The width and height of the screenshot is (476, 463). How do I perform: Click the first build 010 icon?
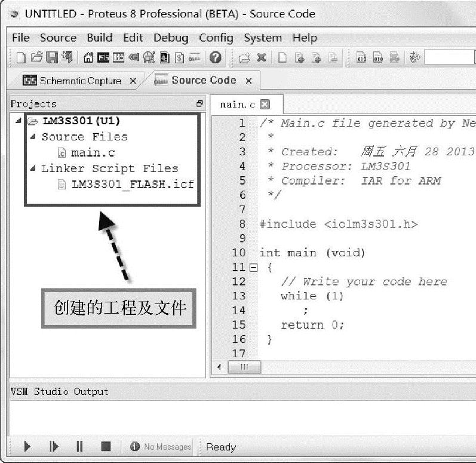(x=361, y=57)
